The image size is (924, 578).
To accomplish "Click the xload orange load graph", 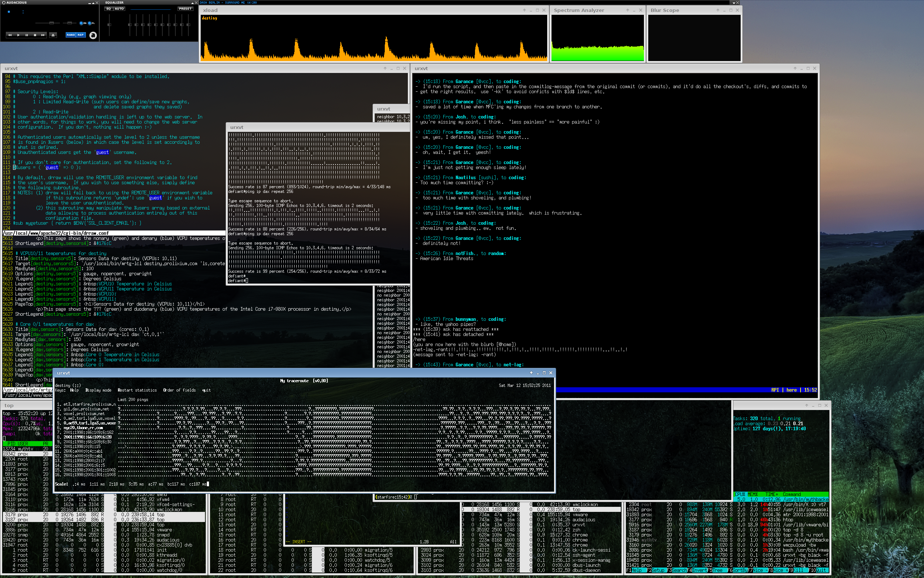I will click(x=374, y=38).
